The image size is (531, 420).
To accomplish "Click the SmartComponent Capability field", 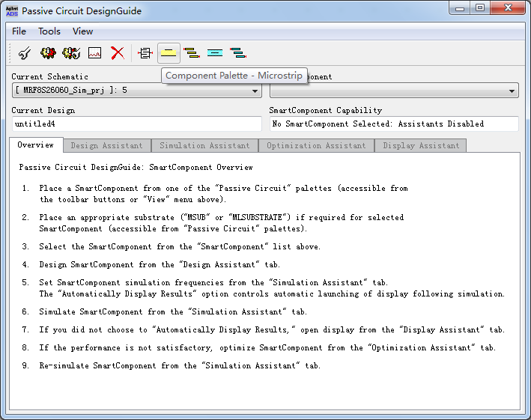I will point(394,124).
